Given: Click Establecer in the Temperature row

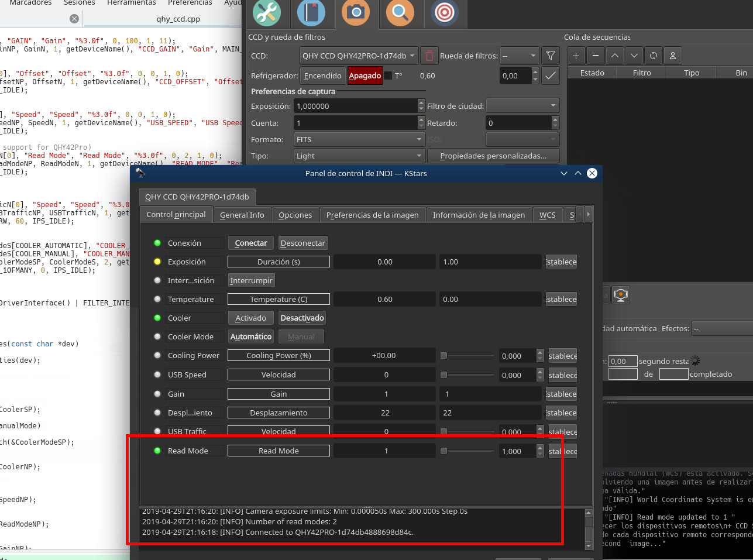Looking at the screenshot, I should (561, 299).
